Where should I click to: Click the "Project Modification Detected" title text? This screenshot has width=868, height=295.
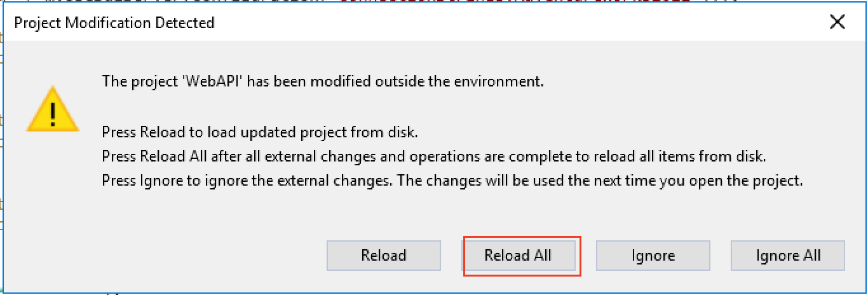point(114,23)
